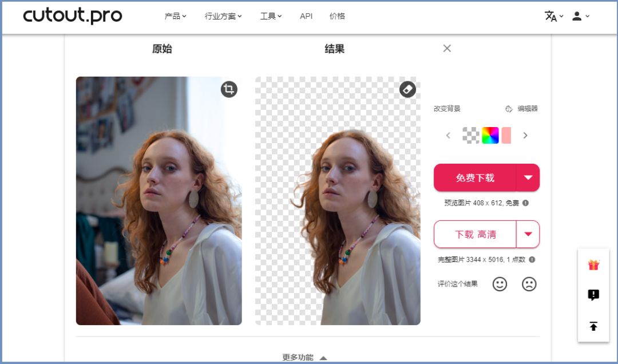
Task: Click the 免费下载 button
Action: coord(475,178)
